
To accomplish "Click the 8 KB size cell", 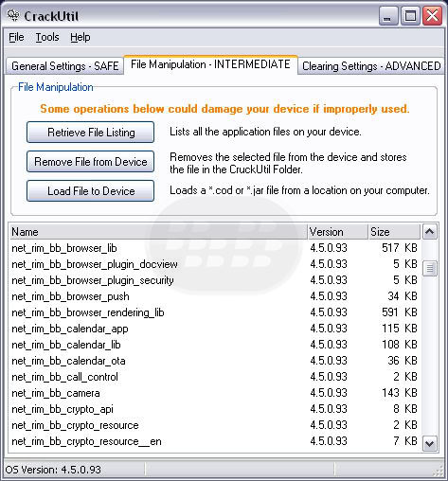I will pos(405,409).
